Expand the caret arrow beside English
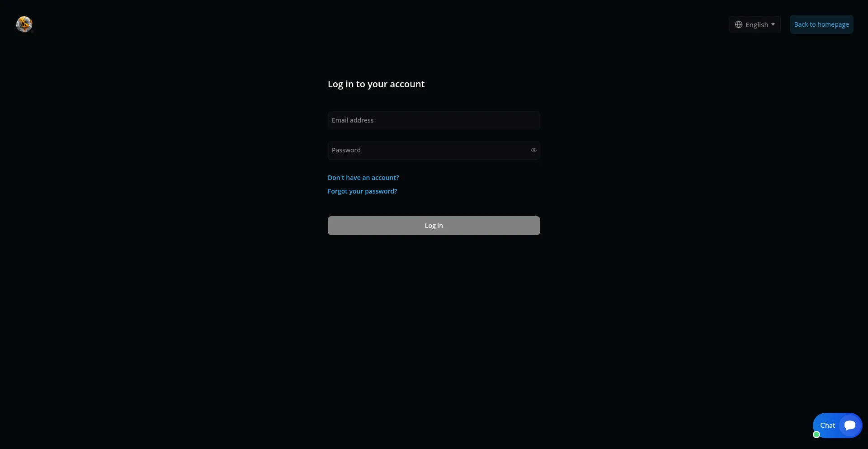This screenshot has height=449, width=868. coord(773,24)
